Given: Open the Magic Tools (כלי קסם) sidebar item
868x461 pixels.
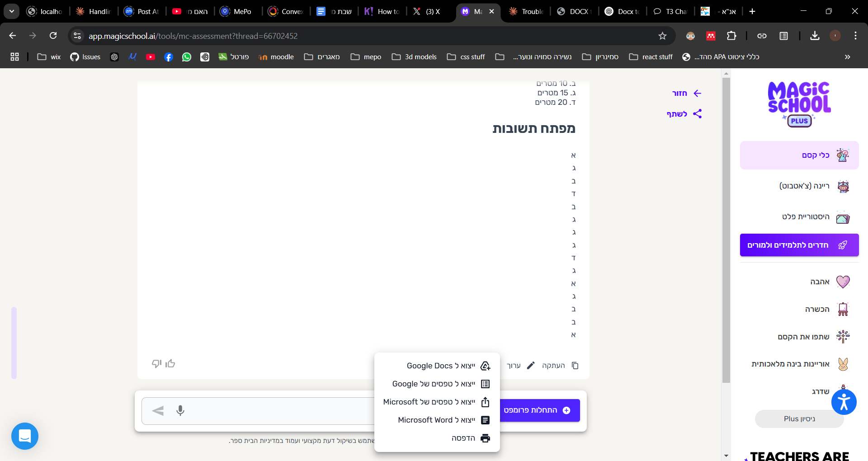Looking at the screenshot, I should (799, 155).
